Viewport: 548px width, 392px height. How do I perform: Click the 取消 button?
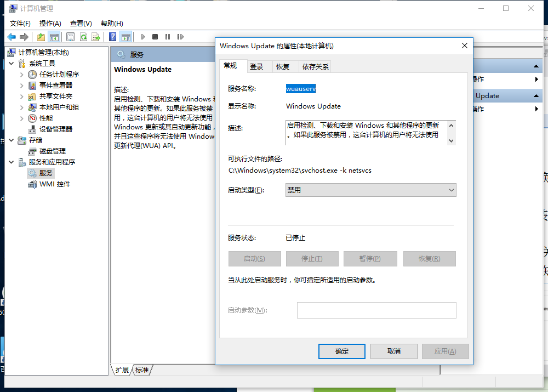click(393, 351)
